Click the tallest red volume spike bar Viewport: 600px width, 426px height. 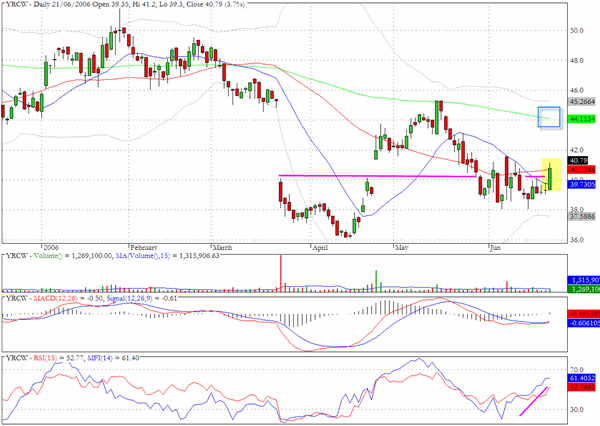(281, 273)
